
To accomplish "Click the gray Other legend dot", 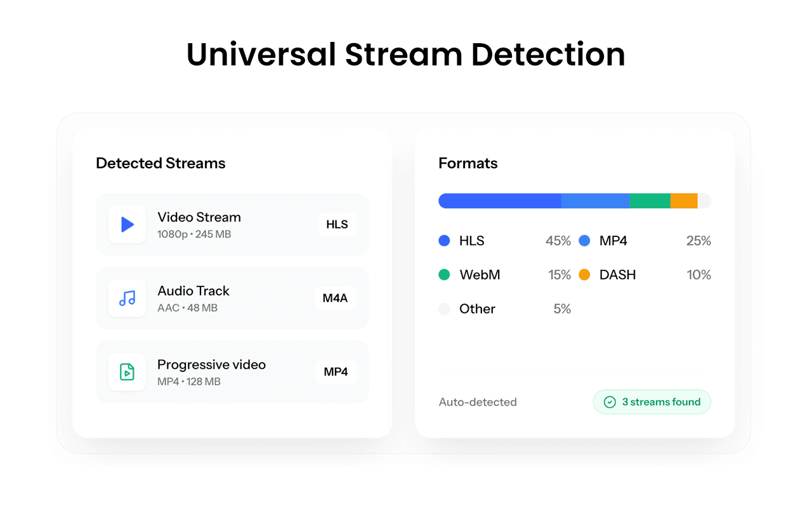I will [x=444, y=309].
